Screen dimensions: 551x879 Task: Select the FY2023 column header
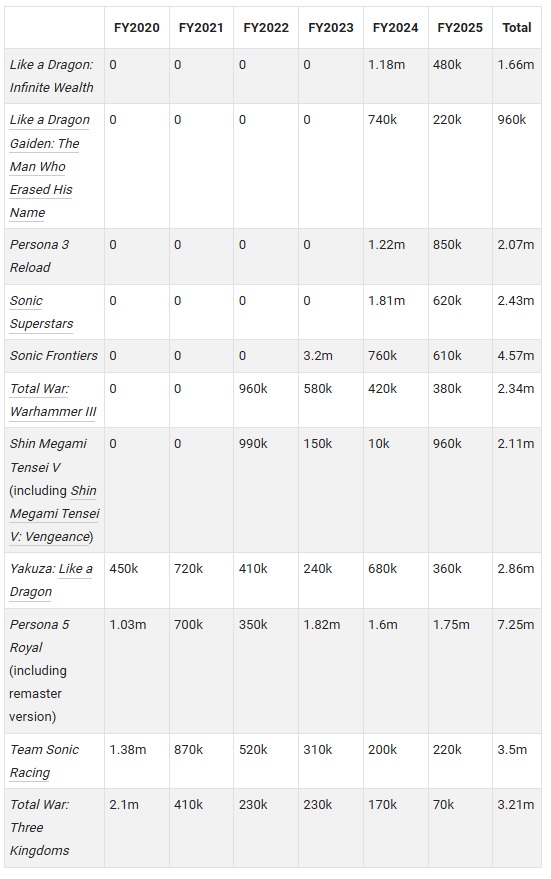coord(331,27)
